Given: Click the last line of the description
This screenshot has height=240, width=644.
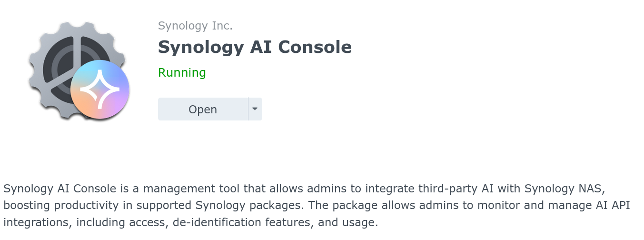Looking at the screenshot, I should click(190, 222).
